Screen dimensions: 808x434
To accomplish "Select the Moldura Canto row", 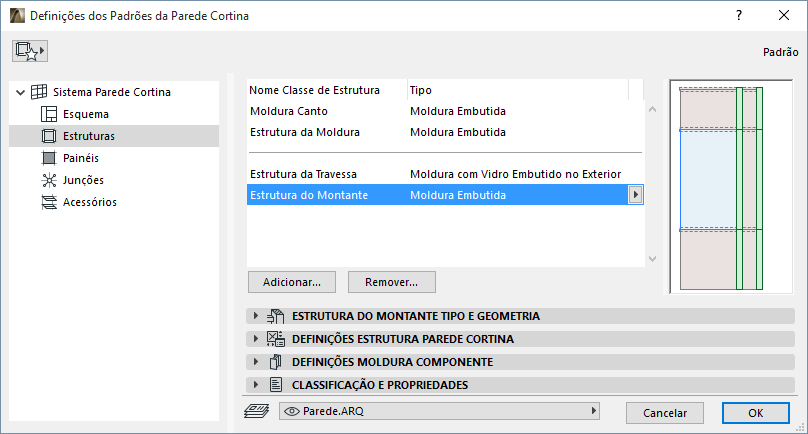I will point(445,111).
